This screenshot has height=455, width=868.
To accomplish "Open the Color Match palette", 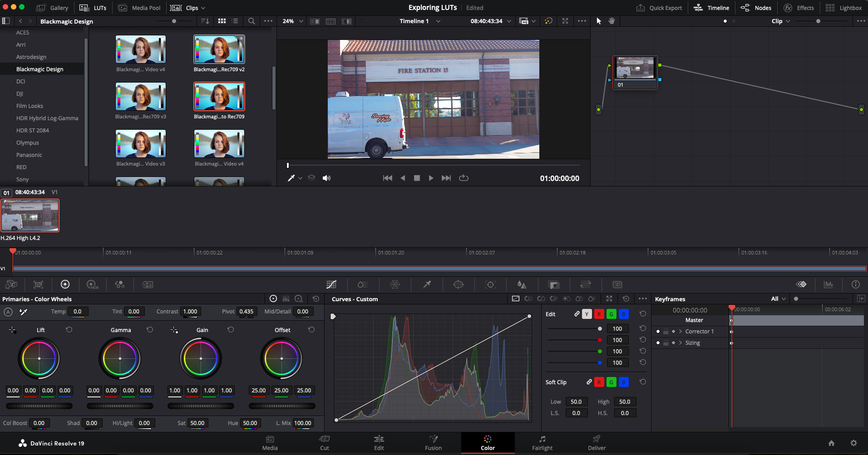I will tap(39, 284).
